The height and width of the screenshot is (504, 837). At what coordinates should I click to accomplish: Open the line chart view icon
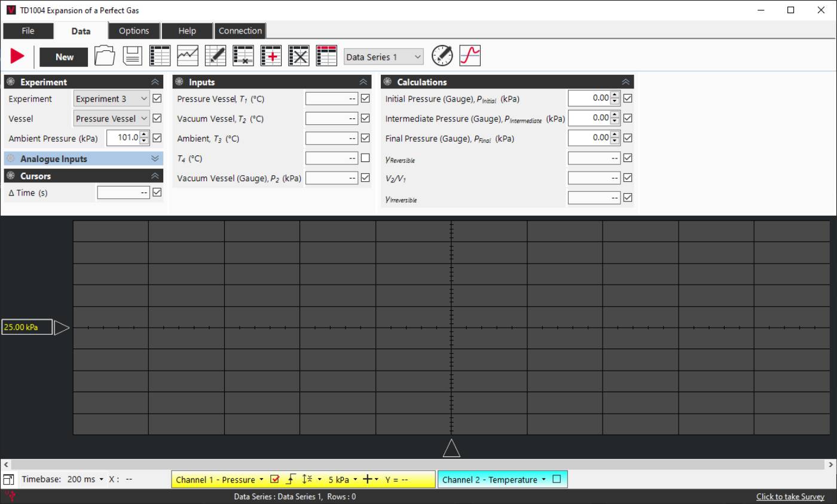click(x=188, y=56)
